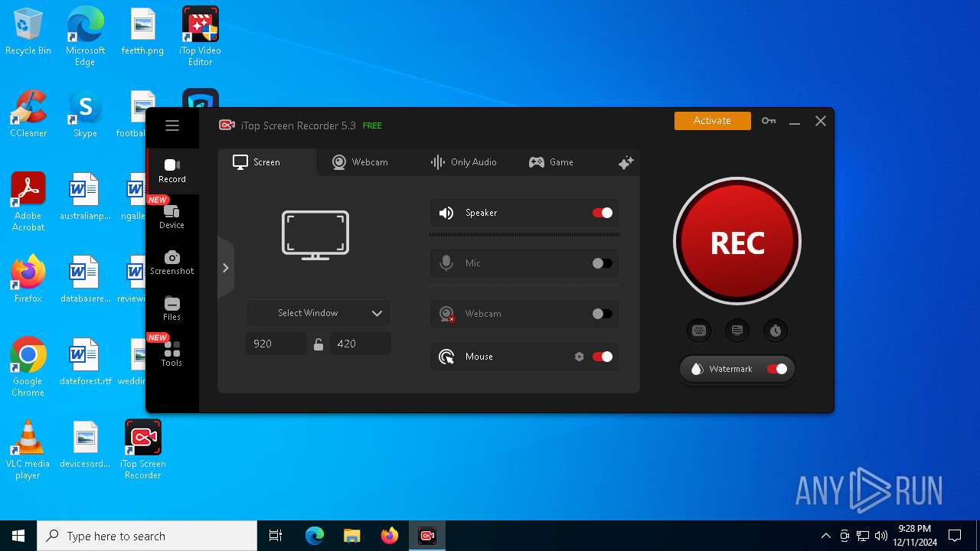Open Firefox from the taskbar
Screen dimensions: 980x551
pos(390,536)
